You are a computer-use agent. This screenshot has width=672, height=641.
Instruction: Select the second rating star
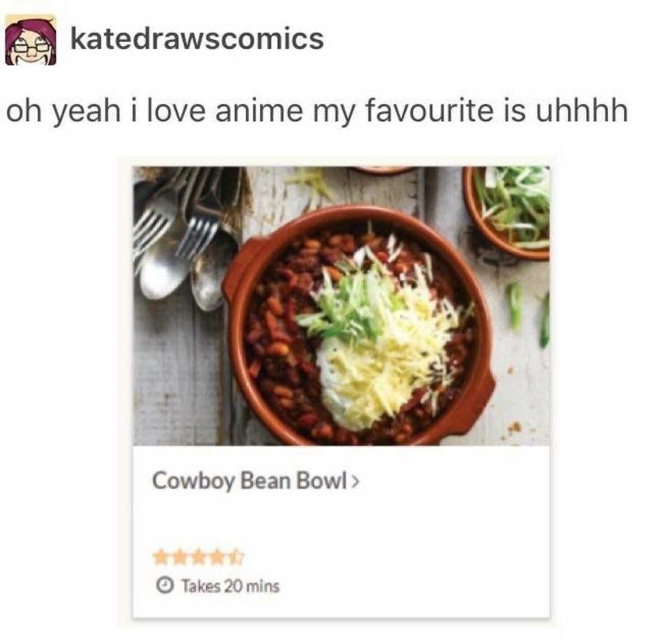181,558
